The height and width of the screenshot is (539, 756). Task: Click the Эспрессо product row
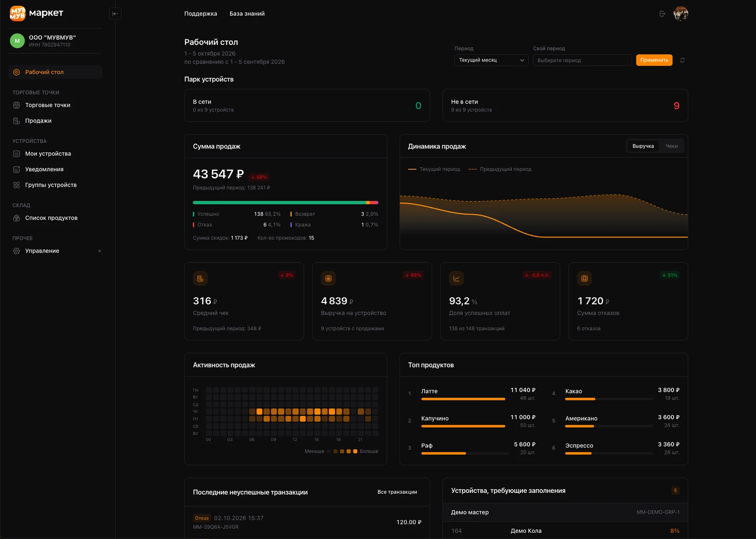(616, 448)
